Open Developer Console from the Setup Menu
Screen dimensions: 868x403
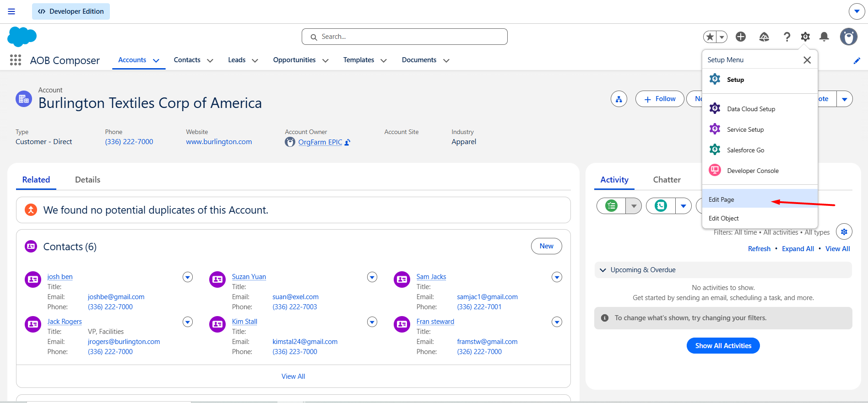coord(760,171)
